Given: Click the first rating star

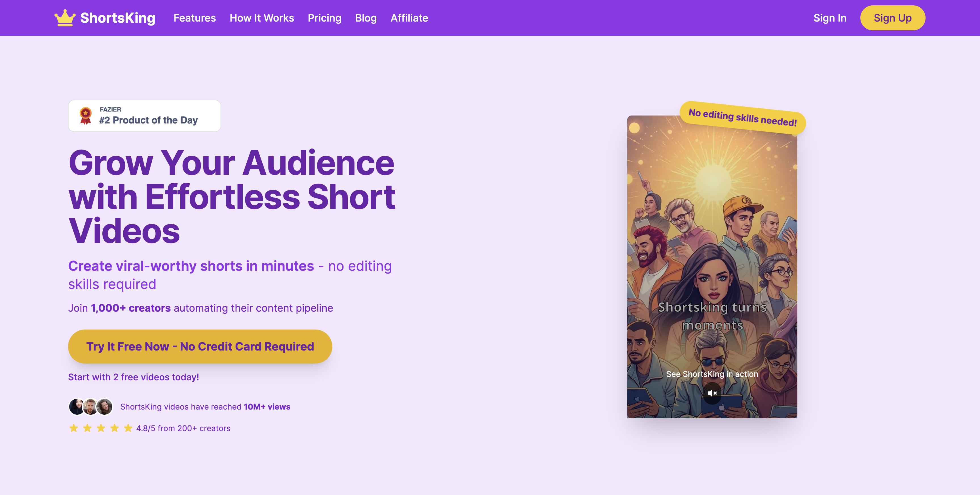Looking at the screenshot, I should coord(73,428).
